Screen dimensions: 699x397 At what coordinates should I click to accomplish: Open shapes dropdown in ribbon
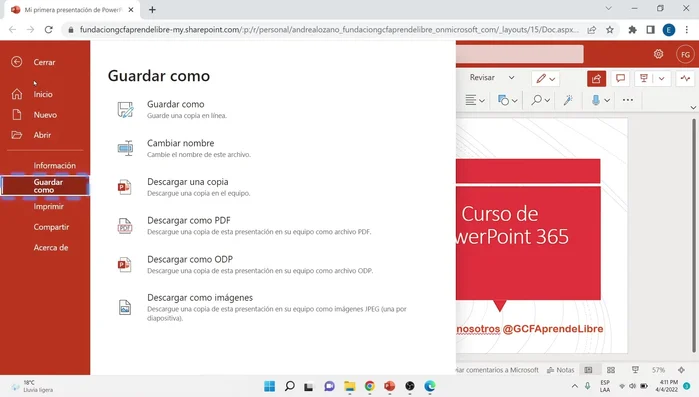507,100
